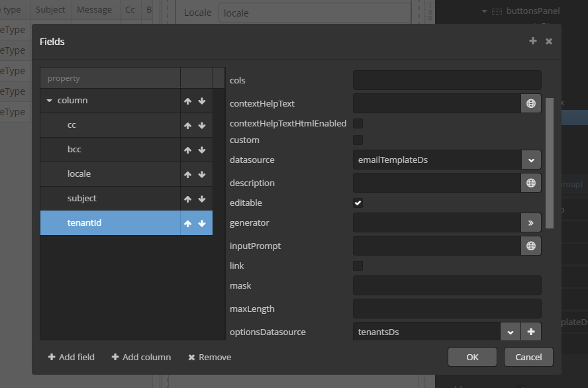Move subject down with the arrow icon

coord(201,198)
